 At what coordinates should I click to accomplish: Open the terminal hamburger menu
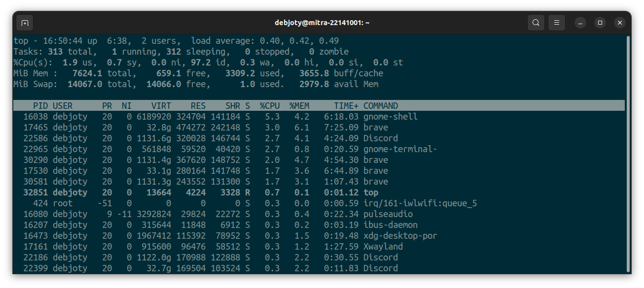pos(556,23)
